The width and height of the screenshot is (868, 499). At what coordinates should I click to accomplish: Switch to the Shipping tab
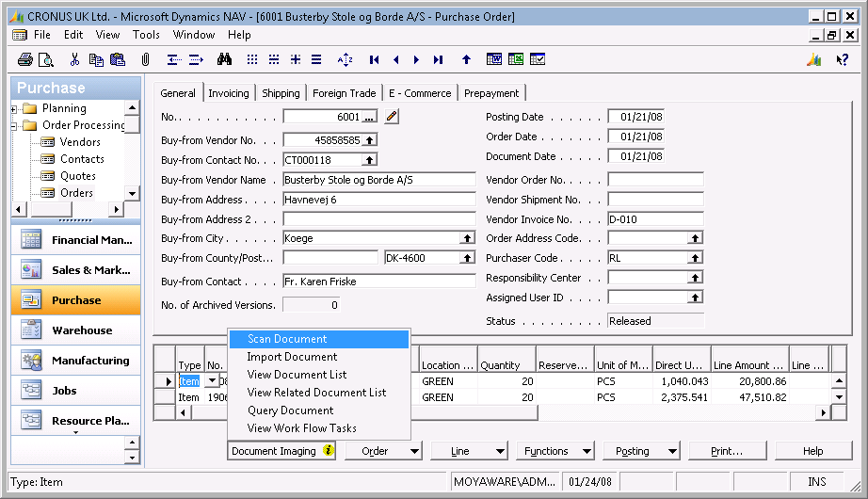pos(281,93)
